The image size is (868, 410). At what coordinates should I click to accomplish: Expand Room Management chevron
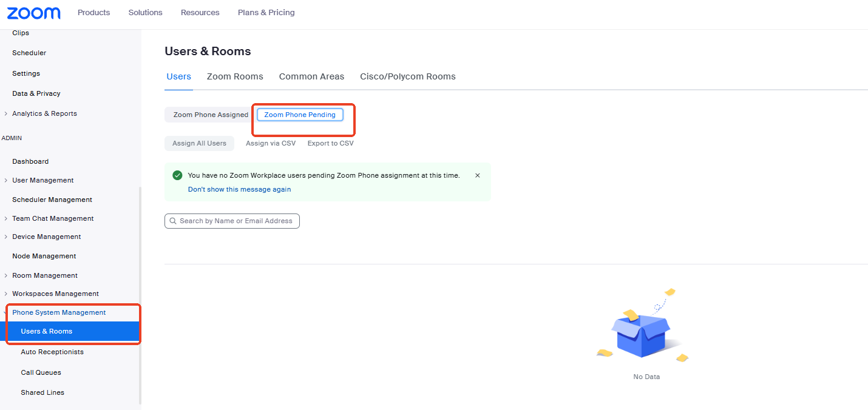[6, 275]
